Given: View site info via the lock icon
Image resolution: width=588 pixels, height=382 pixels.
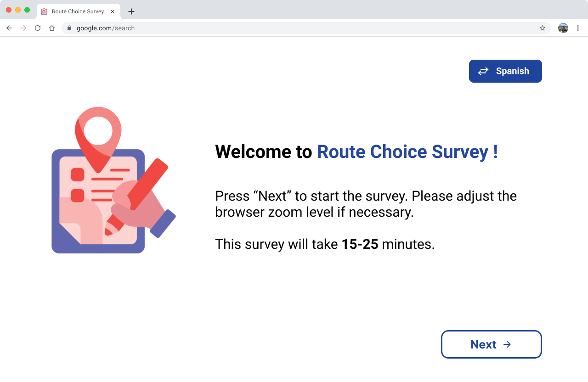Looking at the screenshot, I should (69, 28).
